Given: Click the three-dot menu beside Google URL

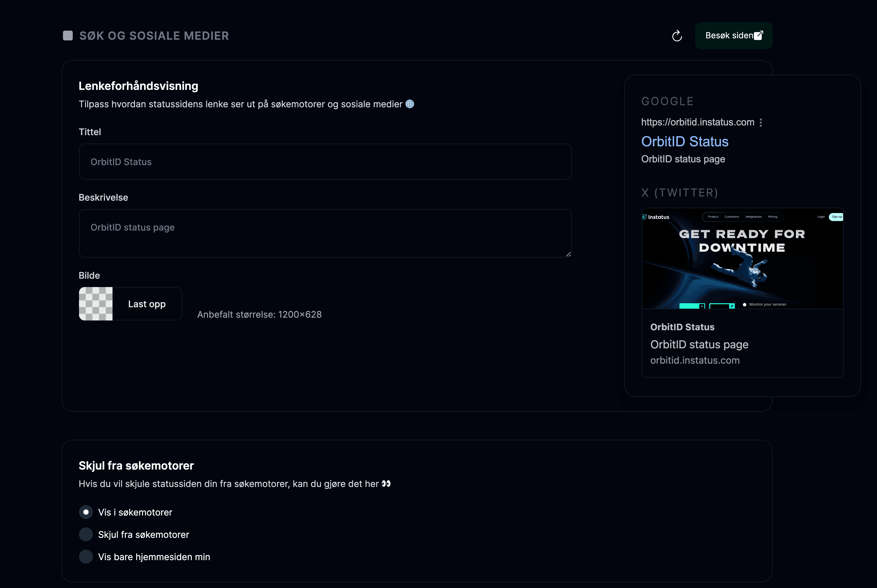Looking at the screenshot, I should point(761,123).
